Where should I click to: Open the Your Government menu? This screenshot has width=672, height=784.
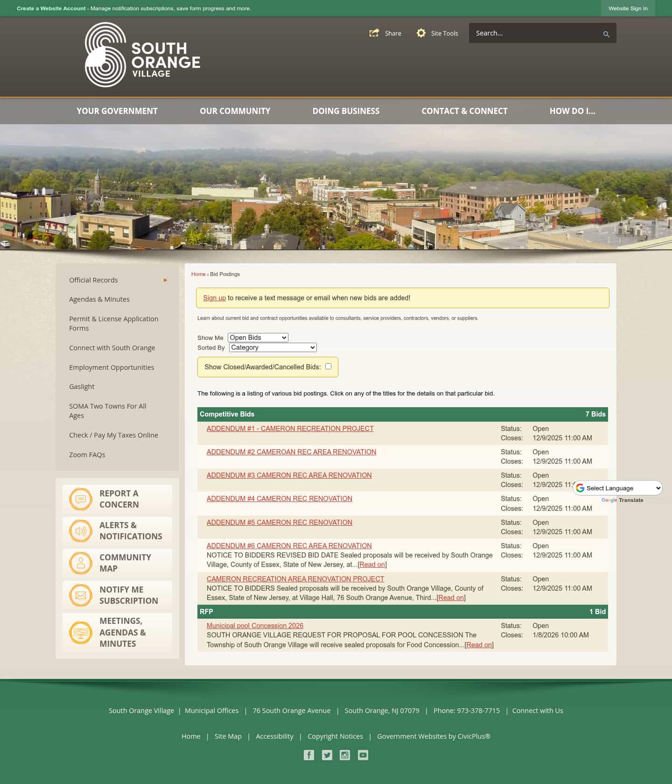click(117, 111)
